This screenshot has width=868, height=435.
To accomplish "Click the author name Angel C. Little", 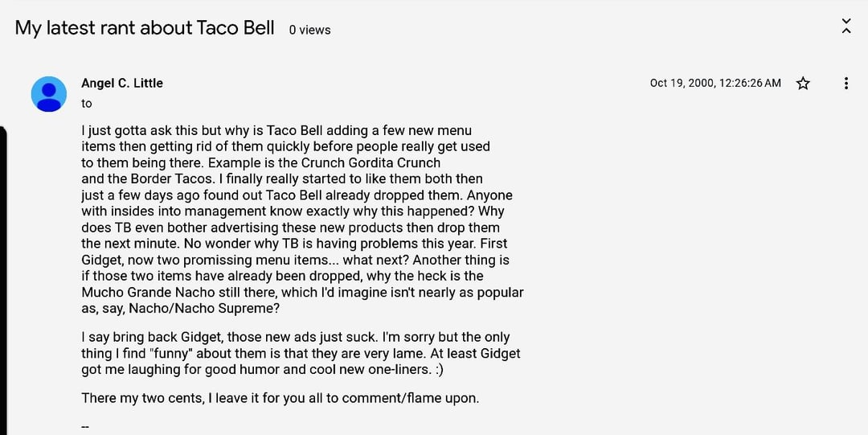I will [x=122, y=83].
